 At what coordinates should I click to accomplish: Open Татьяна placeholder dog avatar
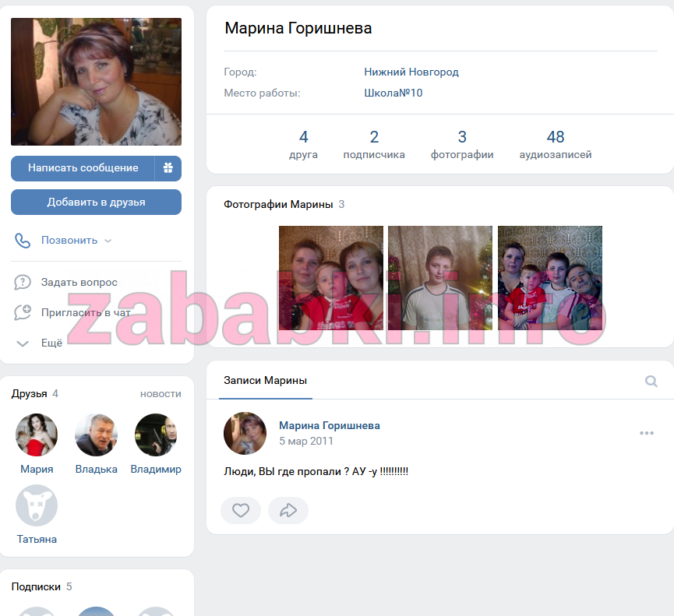[x=37, y=505]
